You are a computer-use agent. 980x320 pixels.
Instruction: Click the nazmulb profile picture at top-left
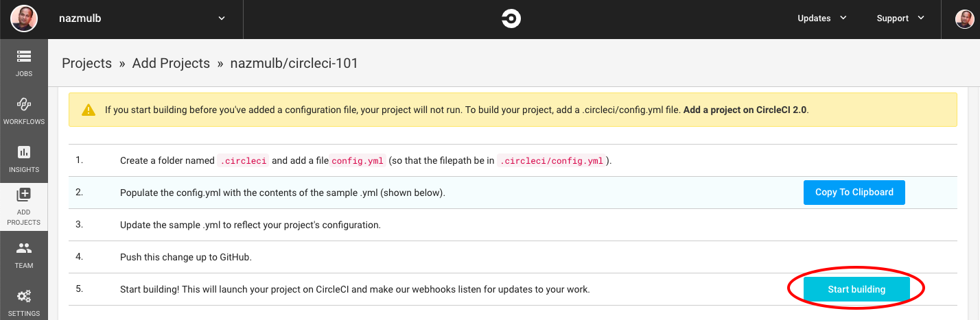tap(24, 19)
